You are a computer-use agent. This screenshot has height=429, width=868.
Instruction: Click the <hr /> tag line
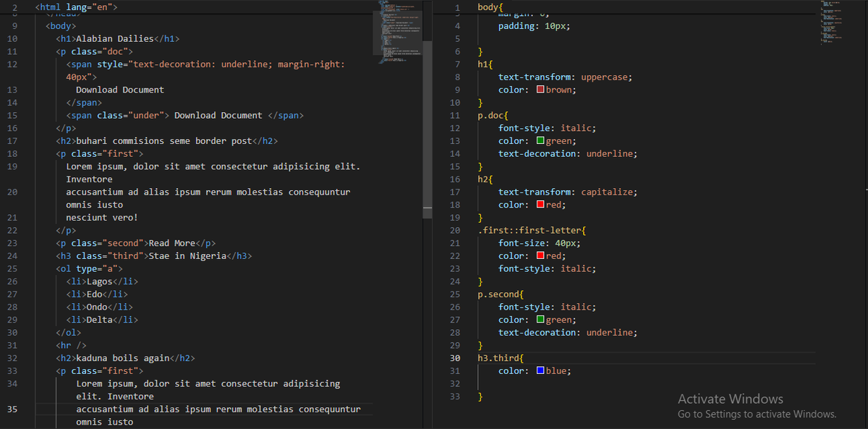click(72, 345)
